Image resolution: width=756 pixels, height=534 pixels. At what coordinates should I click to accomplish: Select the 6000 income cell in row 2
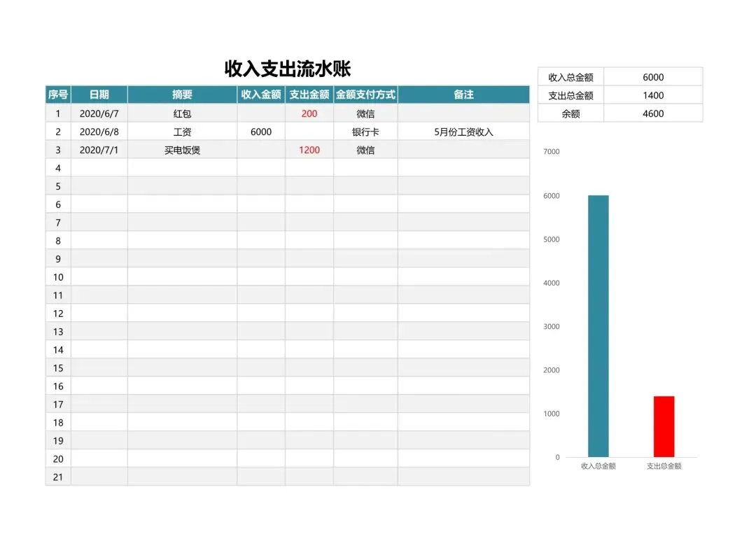click(x=261, y=132)
